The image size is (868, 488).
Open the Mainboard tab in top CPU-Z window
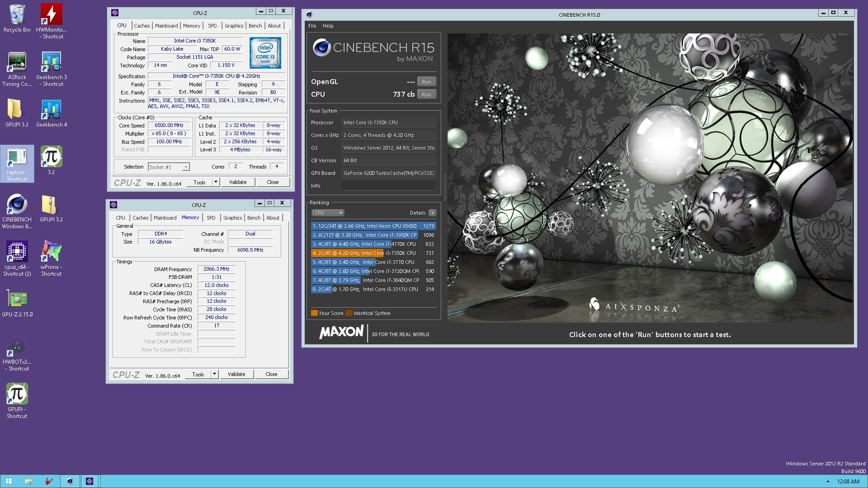pyautogui.click(x=166, y=26)
